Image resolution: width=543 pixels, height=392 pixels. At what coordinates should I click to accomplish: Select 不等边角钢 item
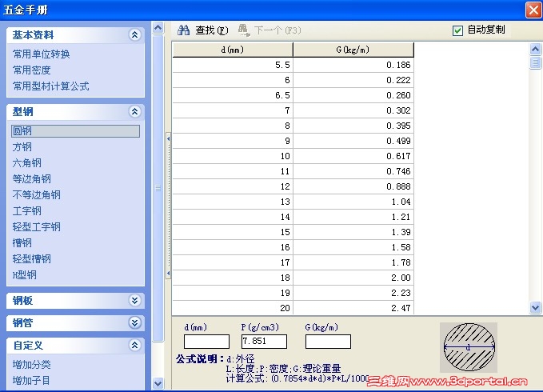click(x=36, y=194)
